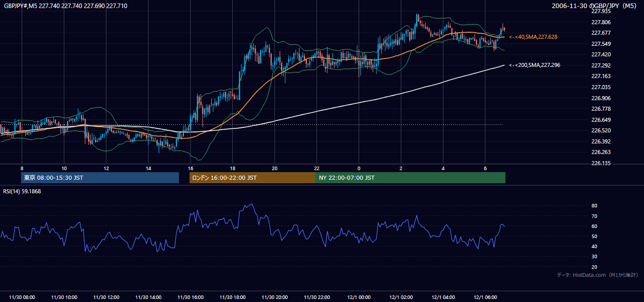This screenshot has width=644, height=302.
Task: Click the 11/30 20:00 time axis label
Action: click(275, 297)
